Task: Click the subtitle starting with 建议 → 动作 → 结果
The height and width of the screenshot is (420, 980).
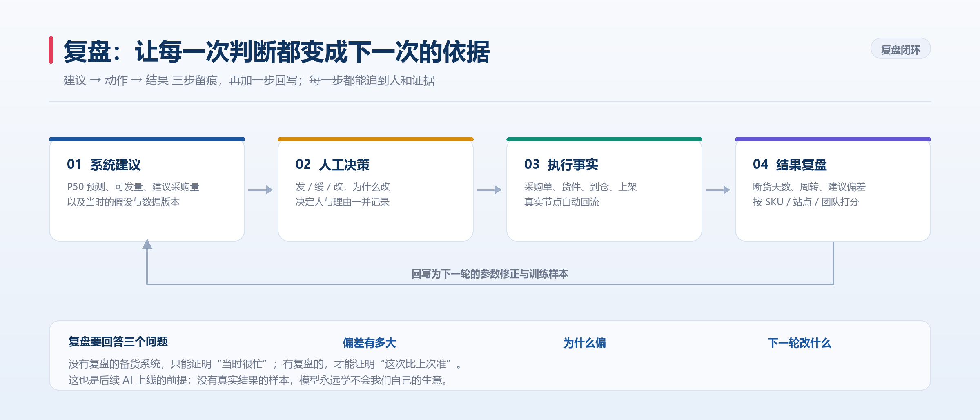Action: [x=249, y=80]
